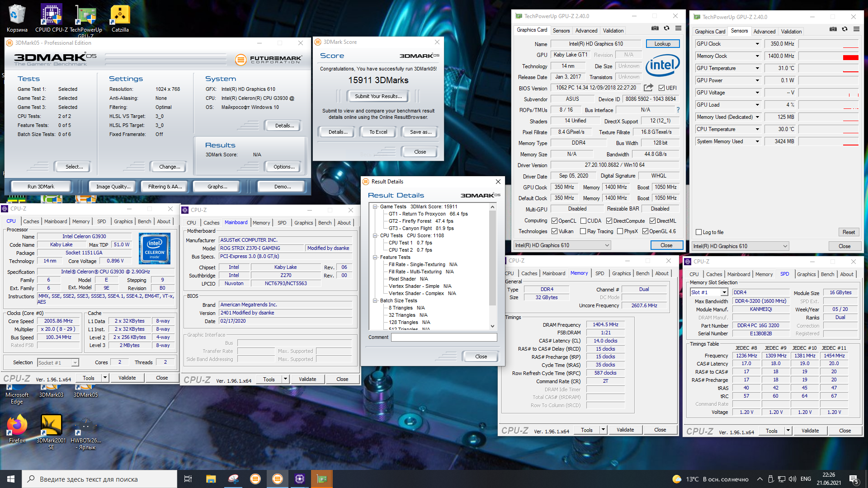The width and height of the screenshot is (868, 488).
Task: Toggle the UEFI checkbox in GPU-Z
Action: click(661, 88)
